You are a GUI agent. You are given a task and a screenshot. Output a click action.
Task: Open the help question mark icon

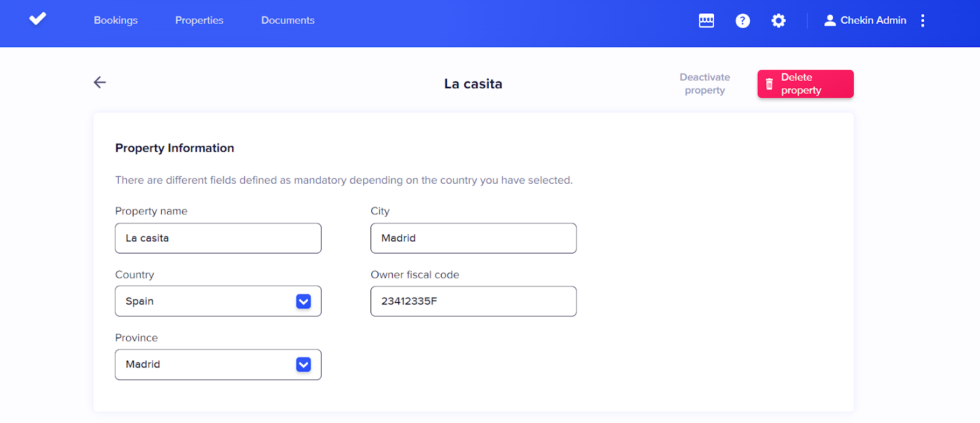(742, 21)
